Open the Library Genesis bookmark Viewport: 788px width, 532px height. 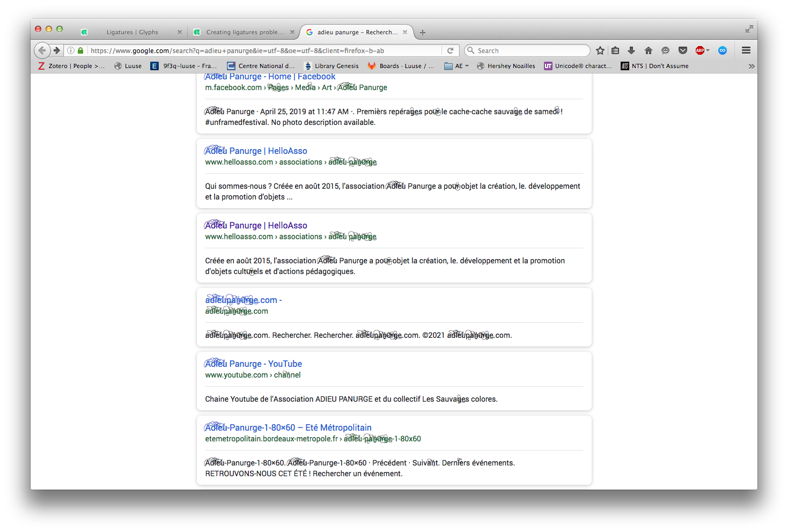click(332, 66)
